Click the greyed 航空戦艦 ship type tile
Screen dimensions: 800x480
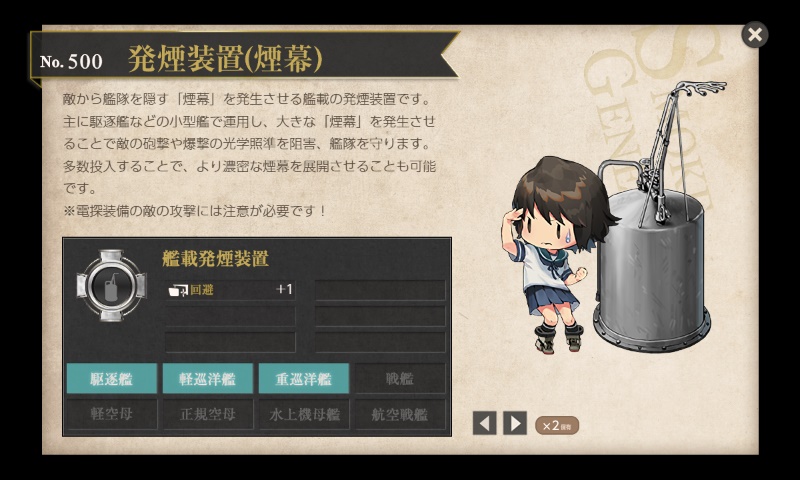point(400,414)
